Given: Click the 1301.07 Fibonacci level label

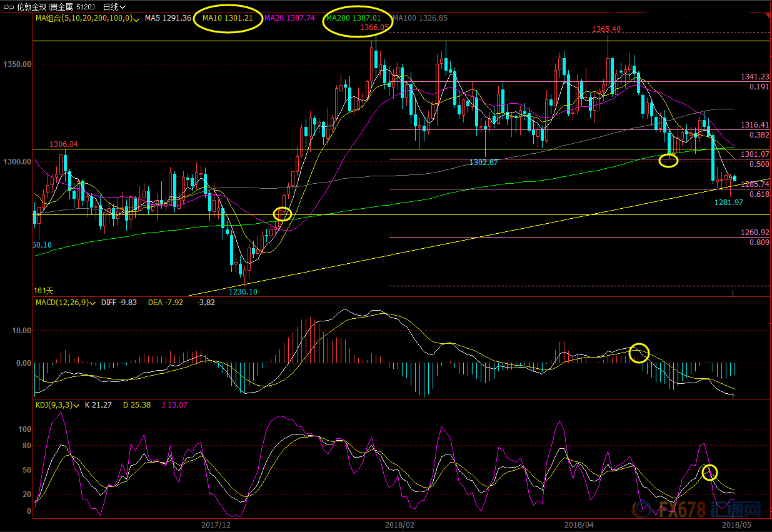Looking at the screenshot, I should [x=755, y=154].
